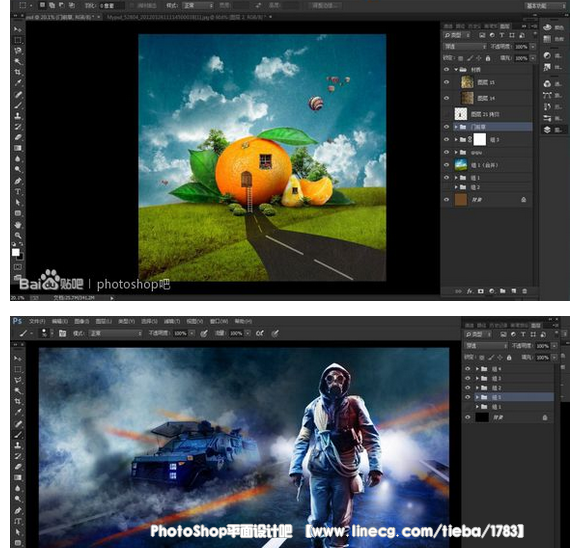The image size is (574, 548).
Task: Collapse the 材质 group disclosure triangle
Action: click(456, 70)
